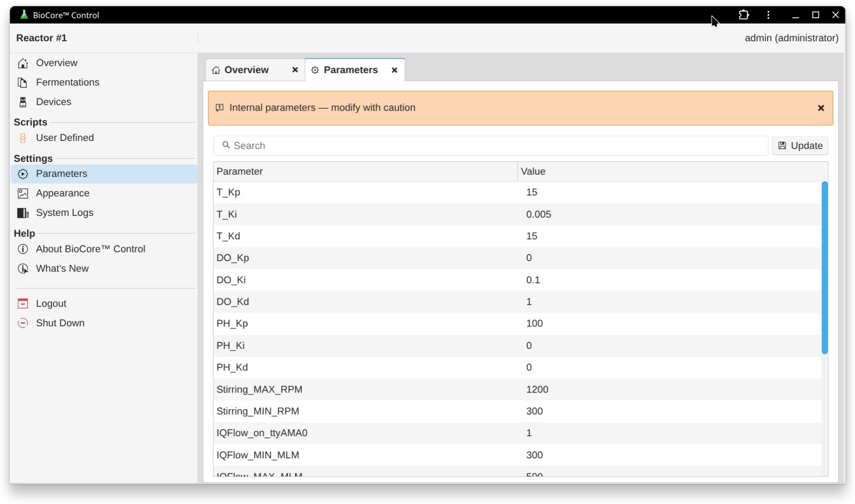The width and height of the screenshot is (855, 504).
Task: Open the Overview house icon in sidebar
Action: (23, 63)
